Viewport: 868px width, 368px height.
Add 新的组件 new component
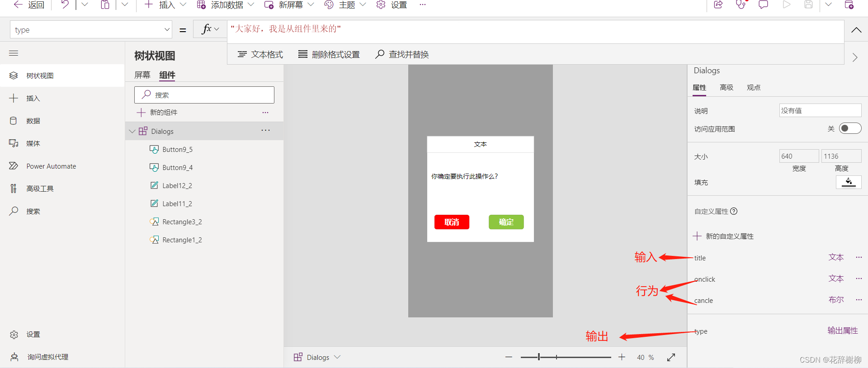coord(157,112)
